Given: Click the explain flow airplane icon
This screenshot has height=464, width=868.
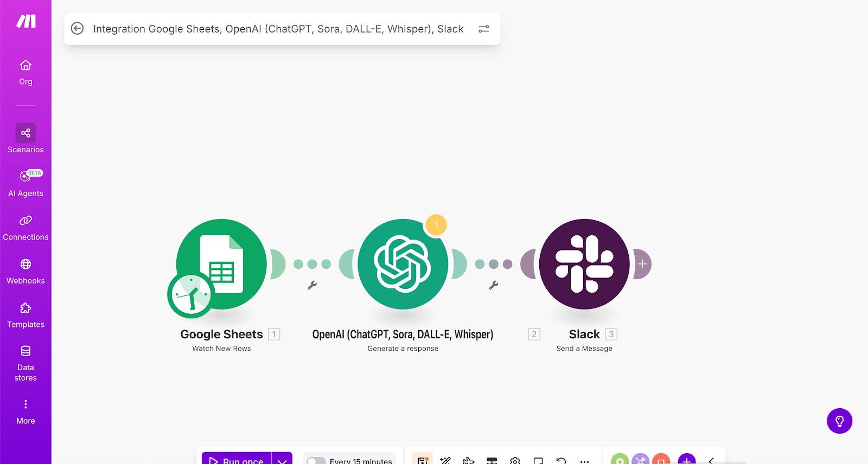Looking at the screenshot, I should click(469, 461).
